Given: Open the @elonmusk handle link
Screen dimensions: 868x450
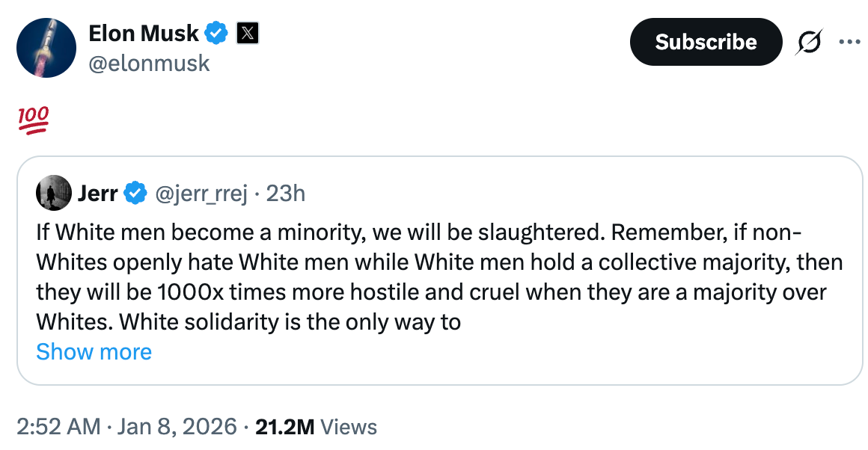Looking at the screenshot, I should (x=149, y=64).
